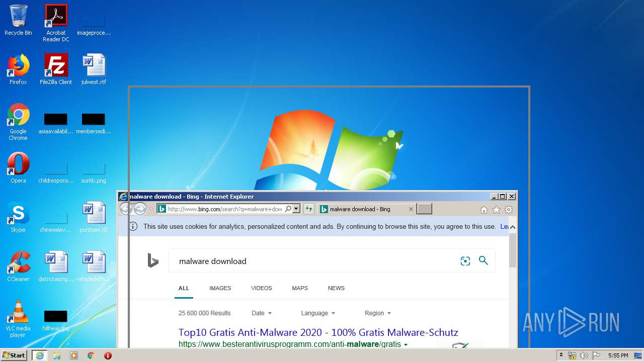The width and height of the screenshot is (644, 362).
Task: Select the ALL search tab
Action: 184,288
